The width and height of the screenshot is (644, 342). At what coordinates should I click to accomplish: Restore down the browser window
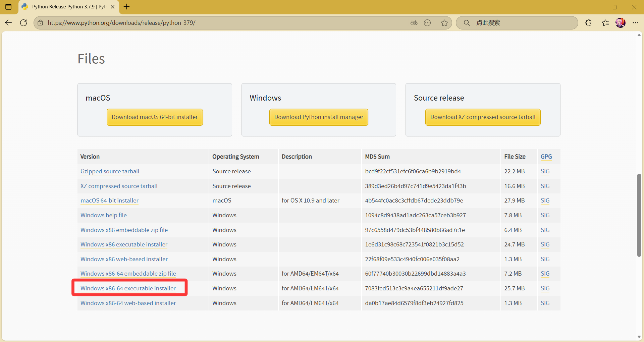pyautogui.click(x=615, y=7)
